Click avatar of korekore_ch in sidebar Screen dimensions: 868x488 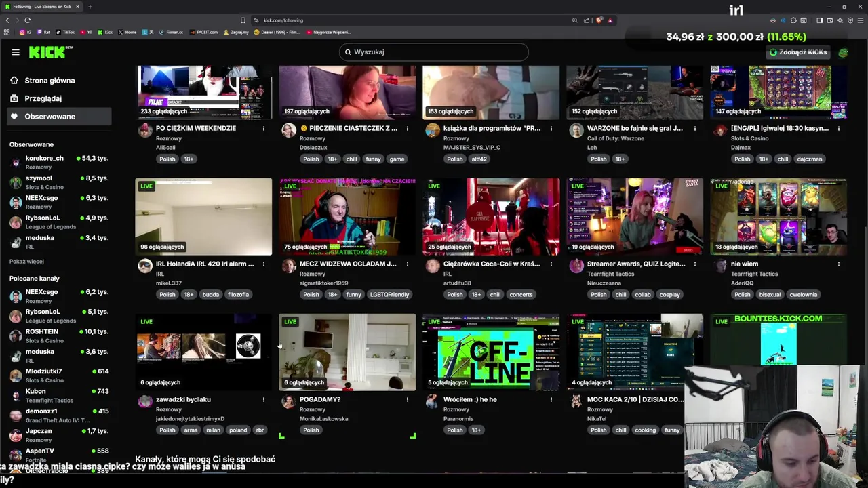click(x=16, y=162)
